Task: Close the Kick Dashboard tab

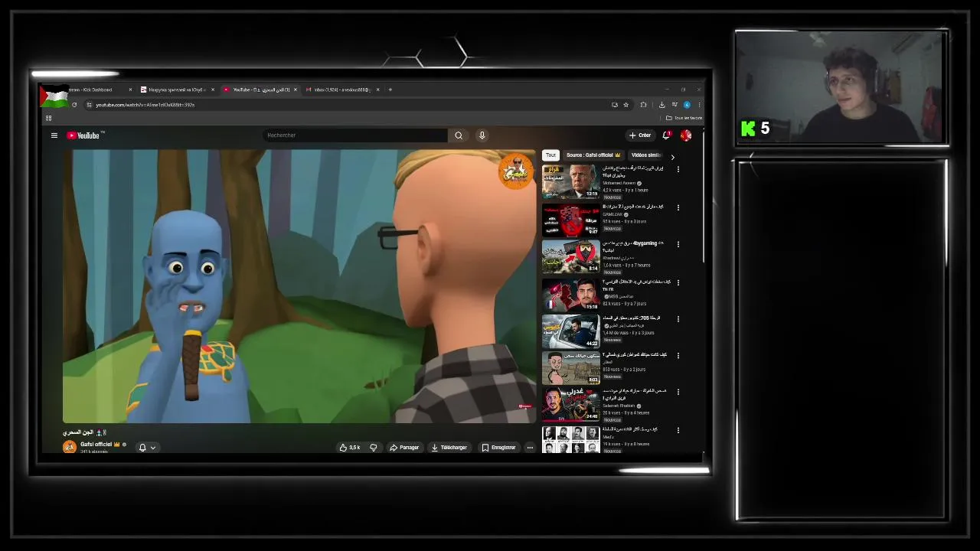Action: [x=130, y=90]
